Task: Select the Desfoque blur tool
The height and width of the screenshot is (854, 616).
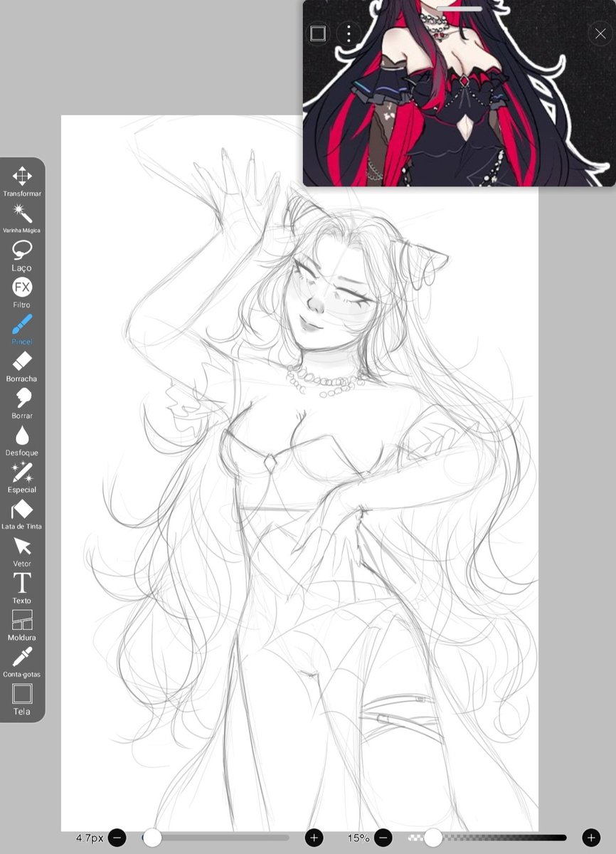Action: point(22,438)
